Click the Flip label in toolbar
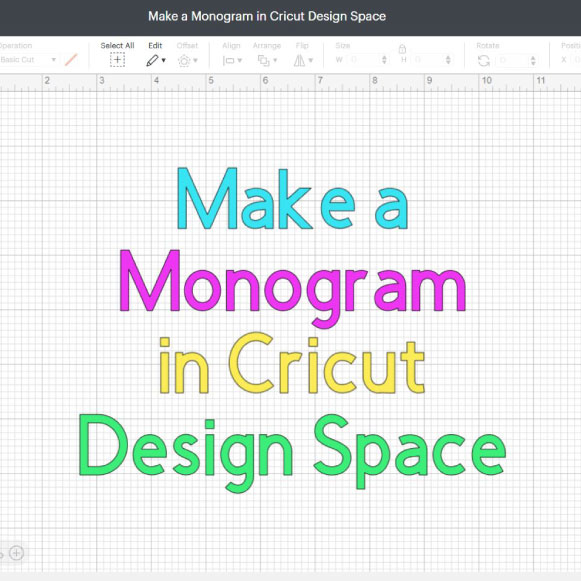The height and width of the screenshot is (581, 581). (302, 46)
